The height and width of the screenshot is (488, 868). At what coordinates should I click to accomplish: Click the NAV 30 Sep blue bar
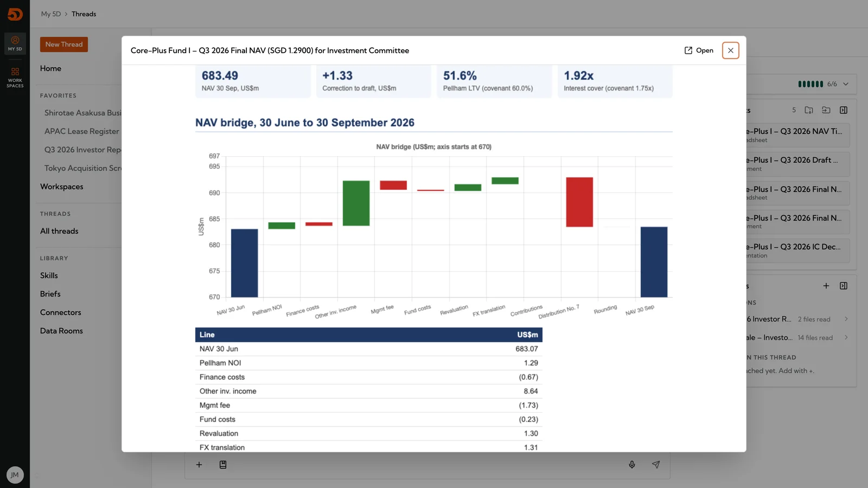(654, 262)
